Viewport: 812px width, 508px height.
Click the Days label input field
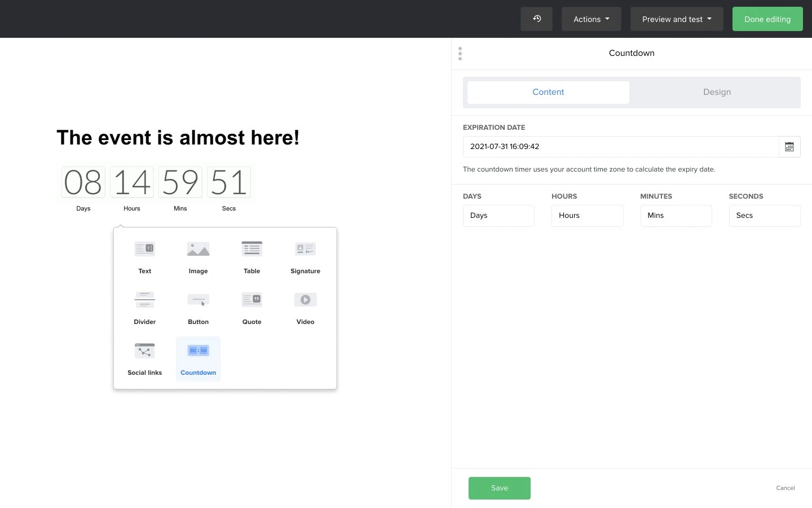click(x=498, y=216)
